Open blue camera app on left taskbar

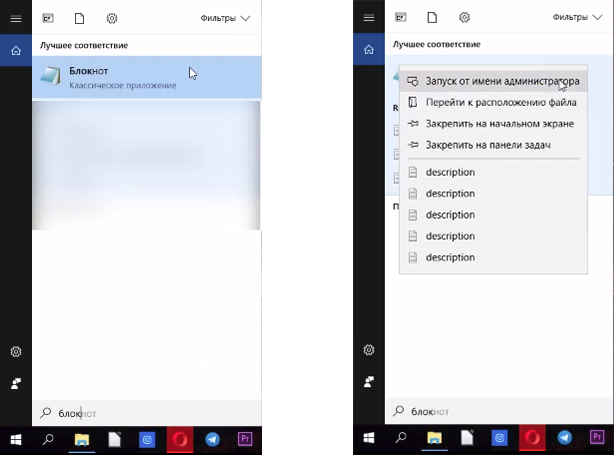(x=147, y=440)
